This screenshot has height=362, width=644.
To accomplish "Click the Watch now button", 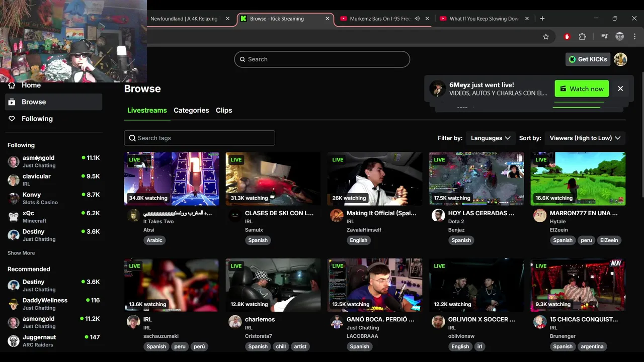I will (582, 88).
